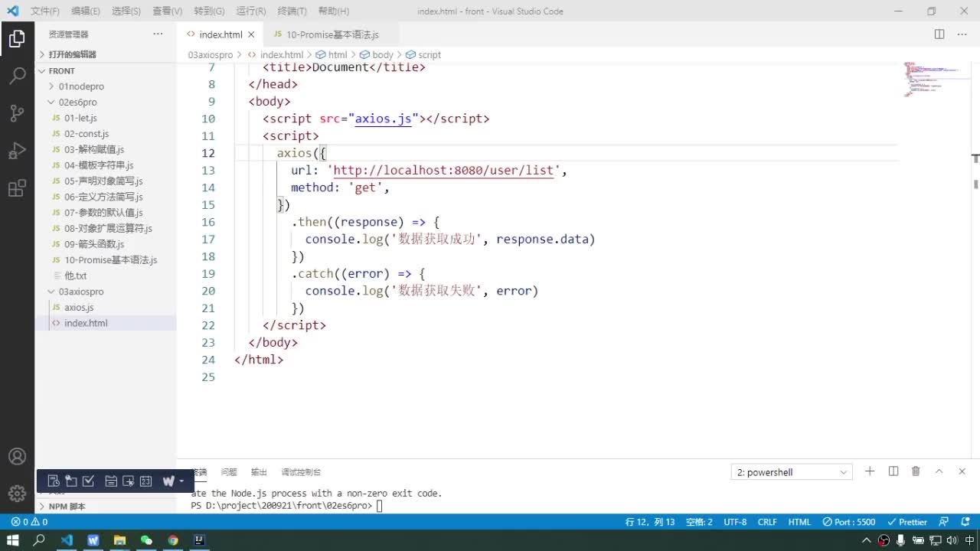Click the feedback icon in status bar
The image size is (980, 551).
945,522
